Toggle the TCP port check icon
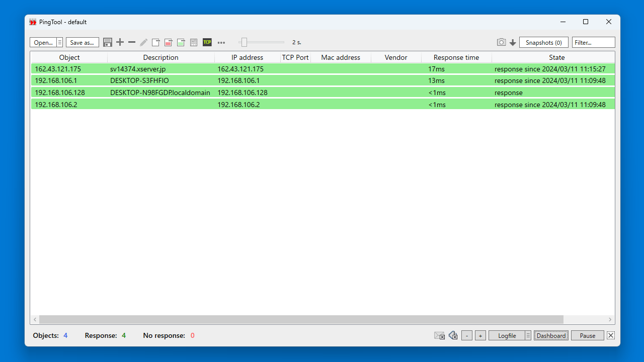This screenshot has width=644, height=362. (207, 42)
